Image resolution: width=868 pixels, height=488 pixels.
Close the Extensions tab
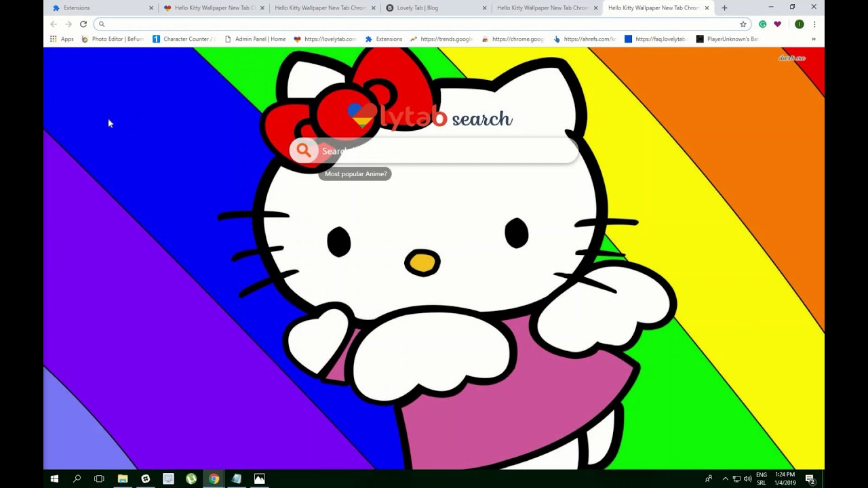tap(151, 8)
